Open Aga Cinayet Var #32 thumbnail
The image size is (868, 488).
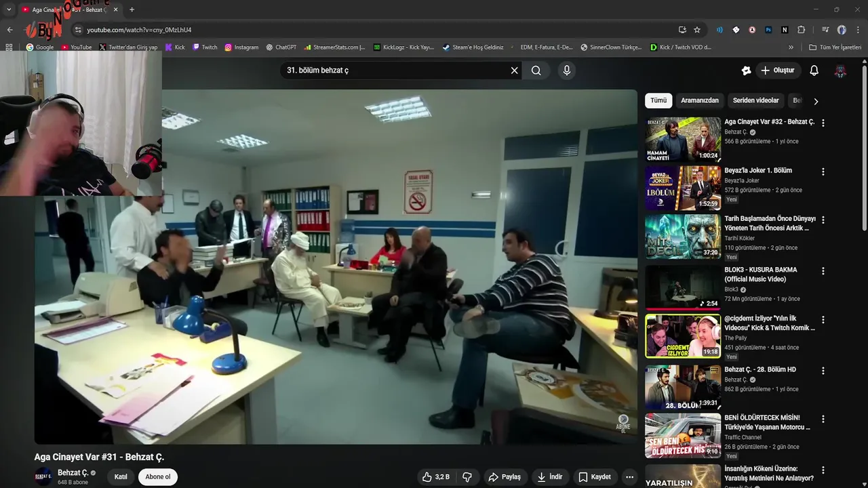[x=683, y=139]
